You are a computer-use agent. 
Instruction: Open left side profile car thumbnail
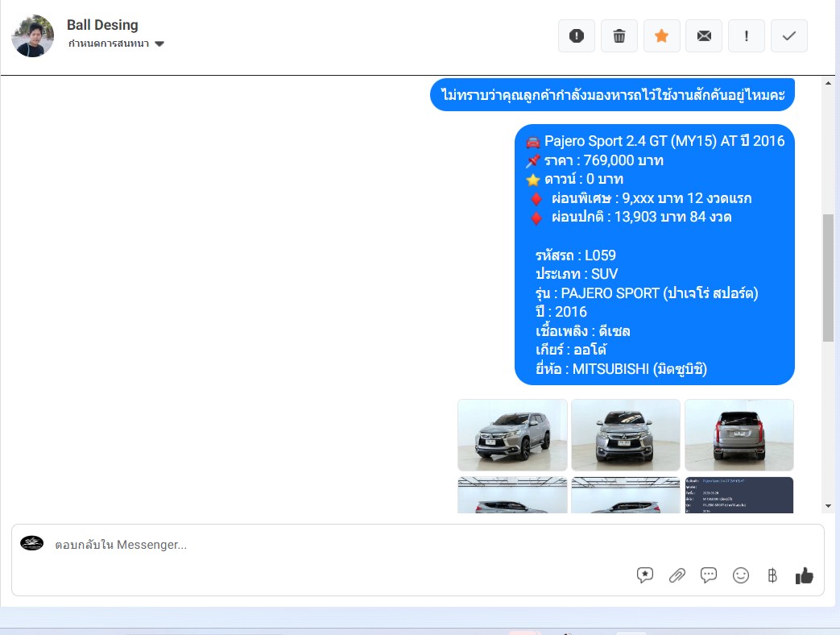tap(512, 495)
